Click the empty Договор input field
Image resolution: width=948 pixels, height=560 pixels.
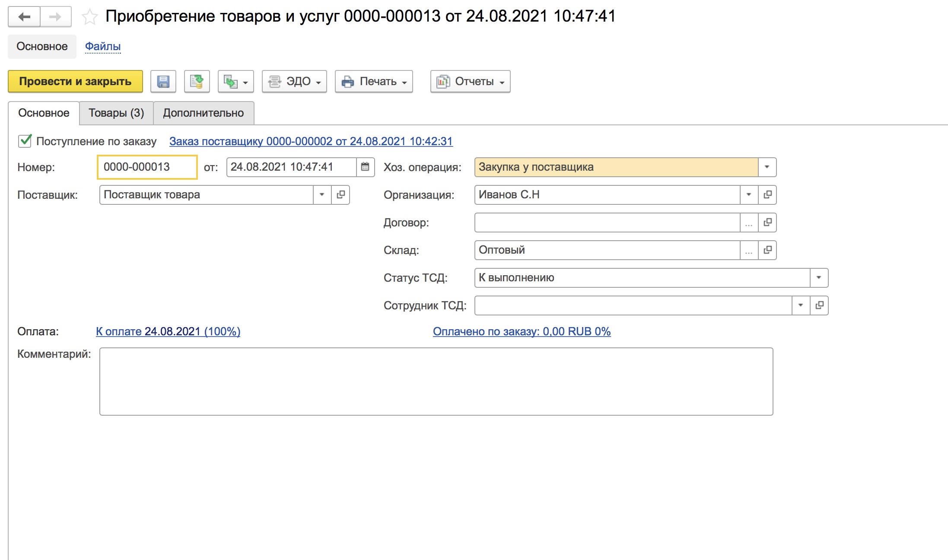tap(607, 222)
